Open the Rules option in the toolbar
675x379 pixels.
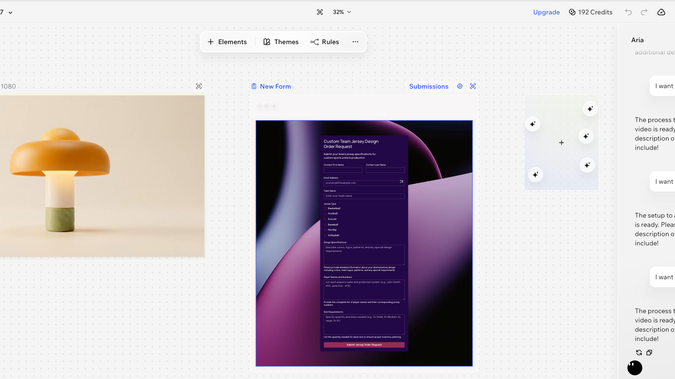(325, 42)
